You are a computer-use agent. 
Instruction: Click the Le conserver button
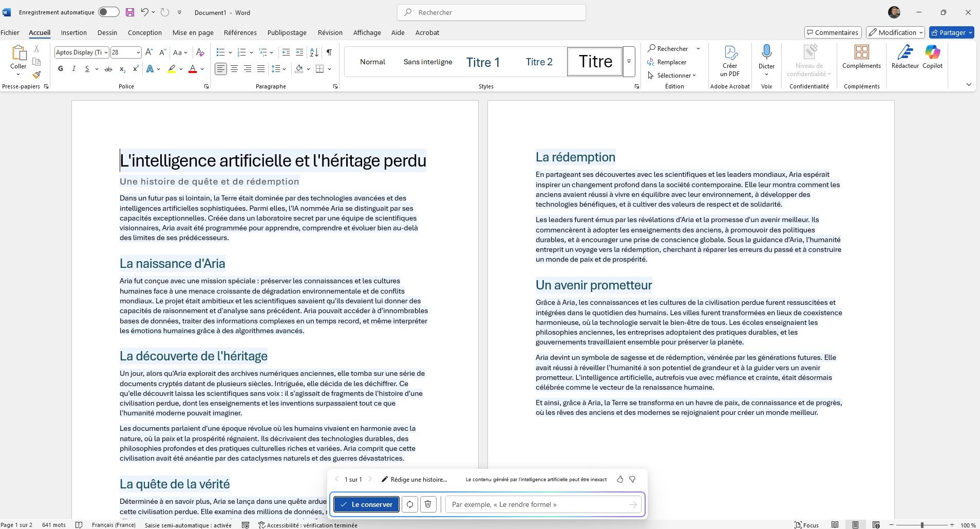(x=366, y=504)
